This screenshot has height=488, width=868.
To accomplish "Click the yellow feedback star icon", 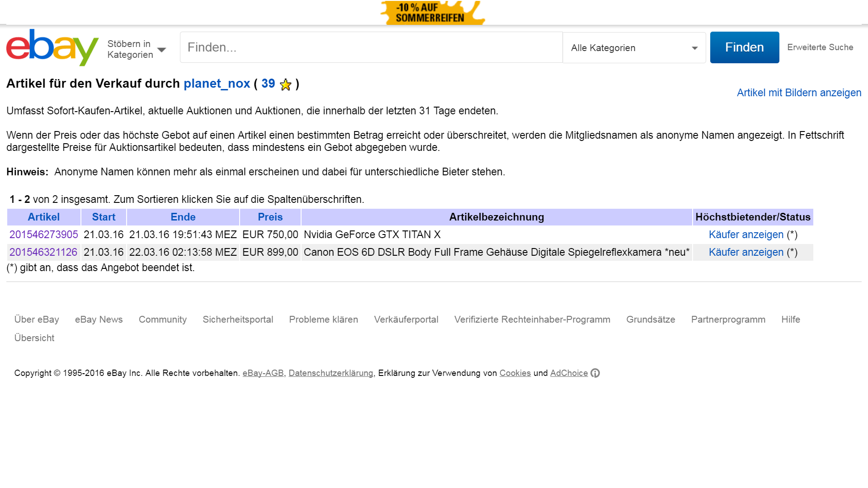I will pyautogui.click(x=286, y=84).
